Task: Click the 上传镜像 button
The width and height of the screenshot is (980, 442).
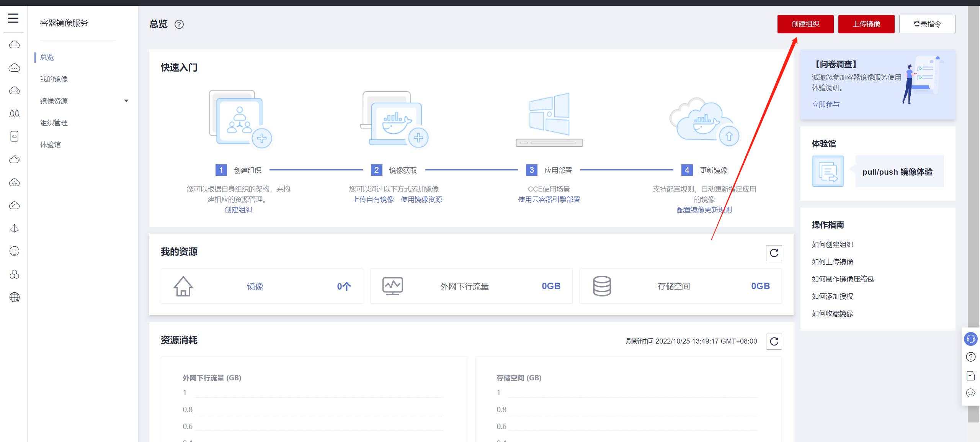Action: tap(866, 24)
